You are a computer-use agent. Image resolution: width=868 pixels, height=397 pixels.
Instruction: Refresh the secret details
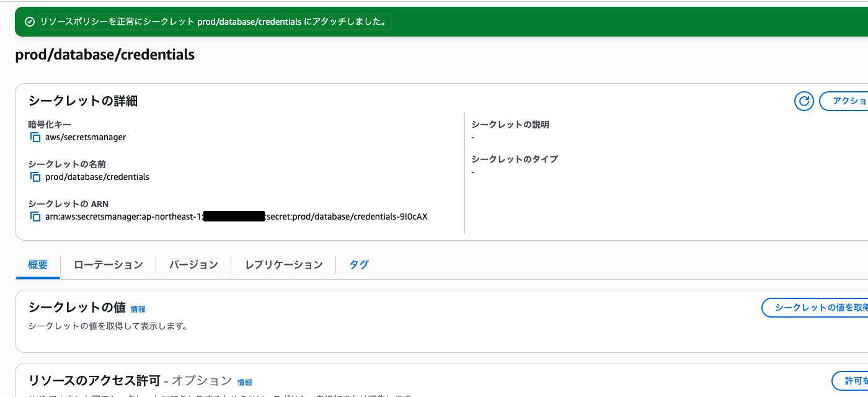coord(804,101)
